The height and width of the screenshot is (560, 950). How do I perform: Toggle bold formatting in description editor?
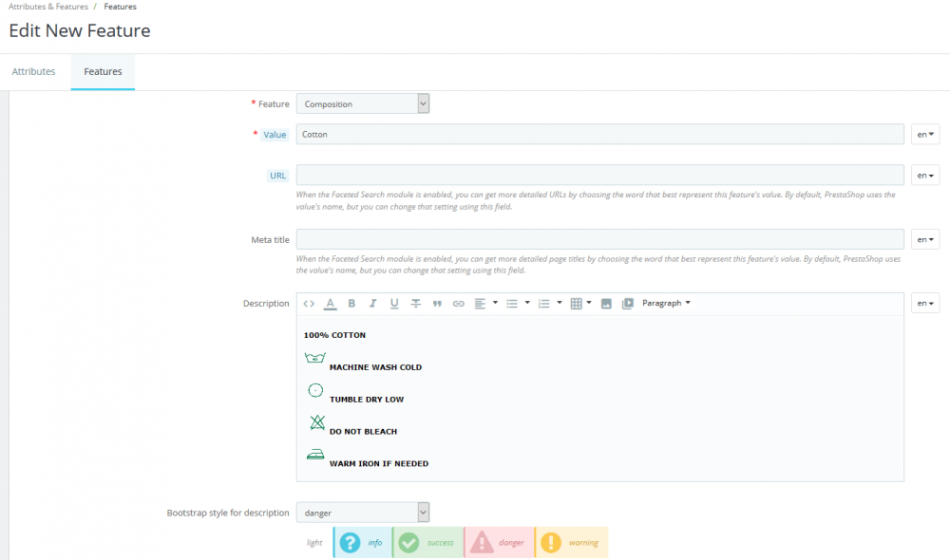point(351,304)
